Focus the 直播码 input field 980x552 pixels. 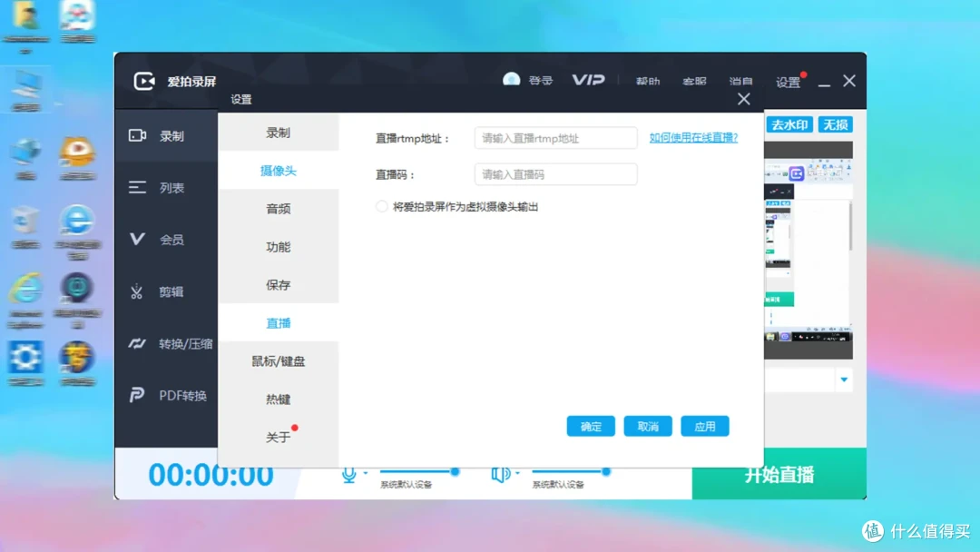pos(555,173)
